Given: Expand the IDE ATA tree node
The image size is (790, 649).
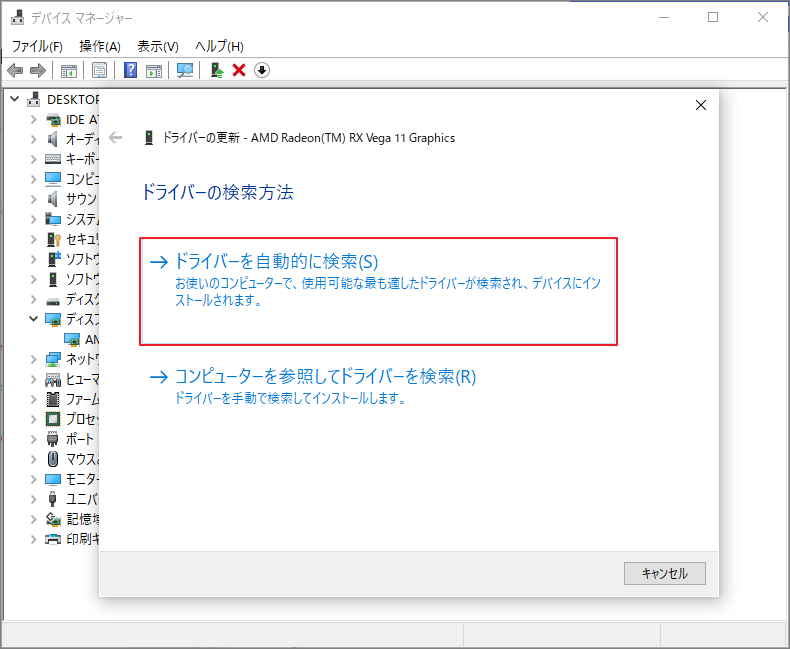Looking at the screenshot, I should (x=34, y=119).
